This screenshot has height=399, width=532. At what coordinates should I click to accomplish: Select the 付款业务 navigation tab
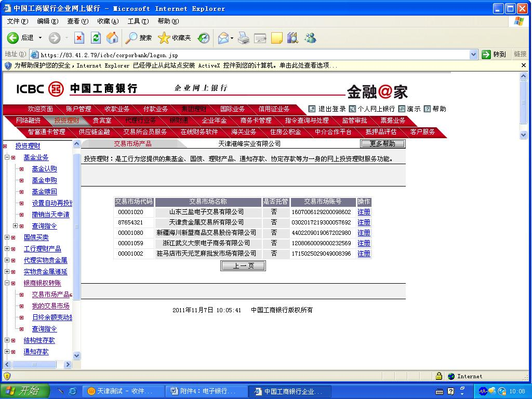click(155, 109)
